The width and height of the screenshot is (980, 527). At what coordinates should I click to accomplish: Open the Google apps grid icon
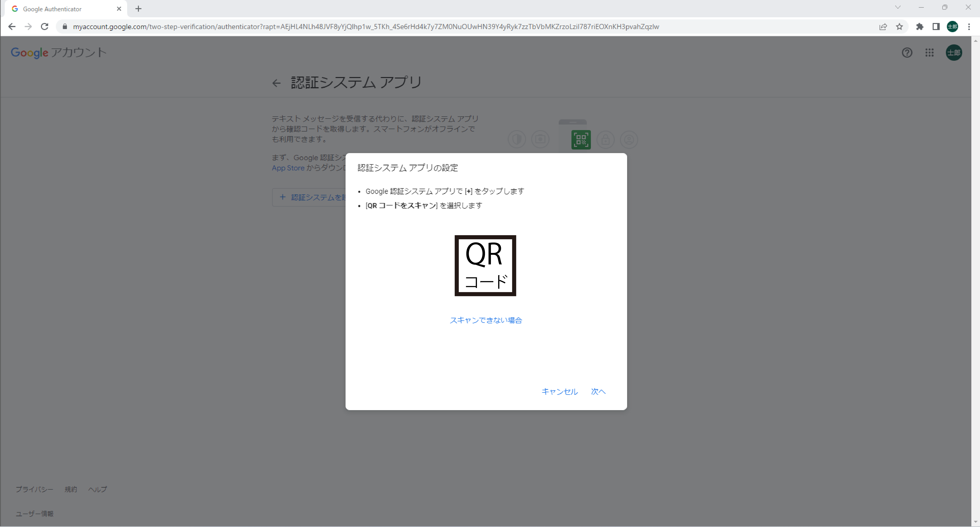(x=929, y=53)
